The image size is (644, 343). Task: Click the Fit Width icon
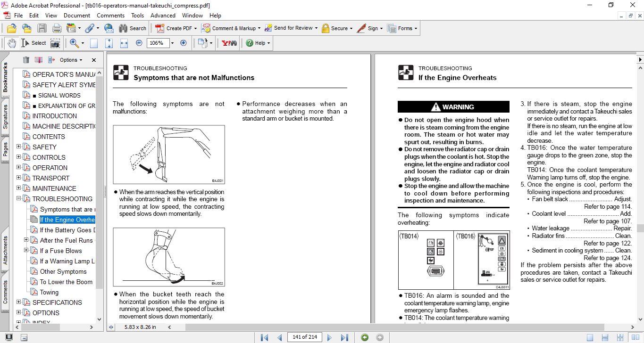click(x=124, y=43)
